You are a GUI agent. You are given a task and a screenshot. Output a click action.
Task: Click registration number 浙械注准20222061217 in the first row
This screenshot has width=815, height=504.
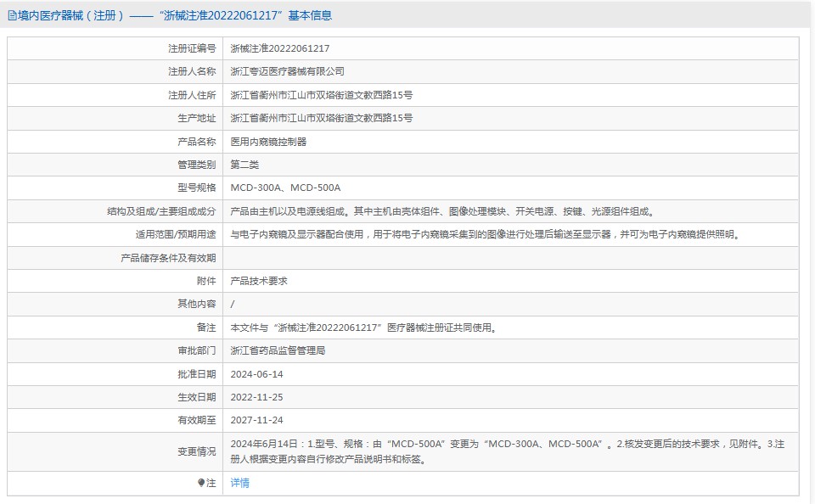pos(279,48)
